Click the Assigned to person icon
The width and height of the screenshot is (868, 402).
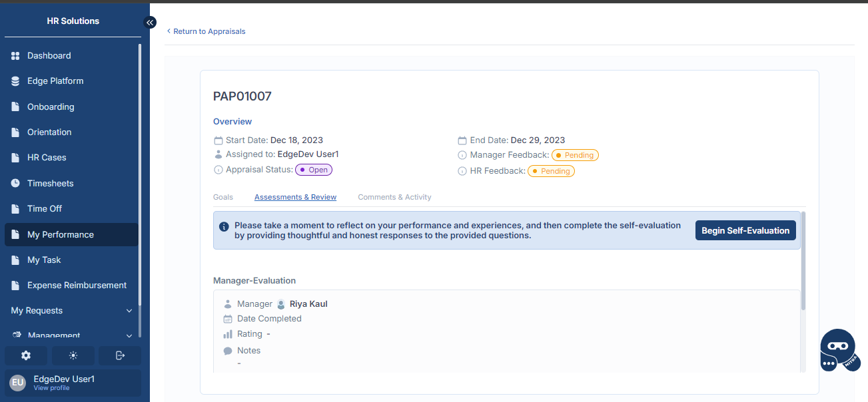point(218,154)
